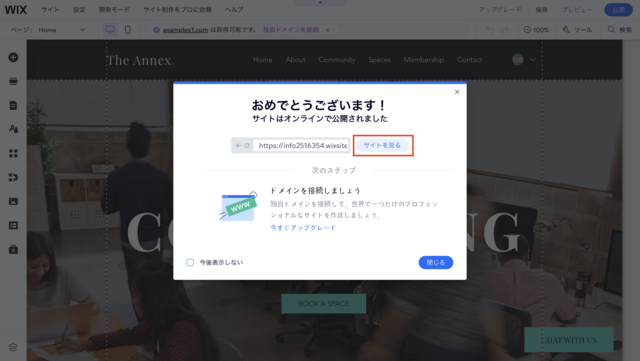
Task: Open the Add Apps grid icon
Action: [x=13, y=154]
